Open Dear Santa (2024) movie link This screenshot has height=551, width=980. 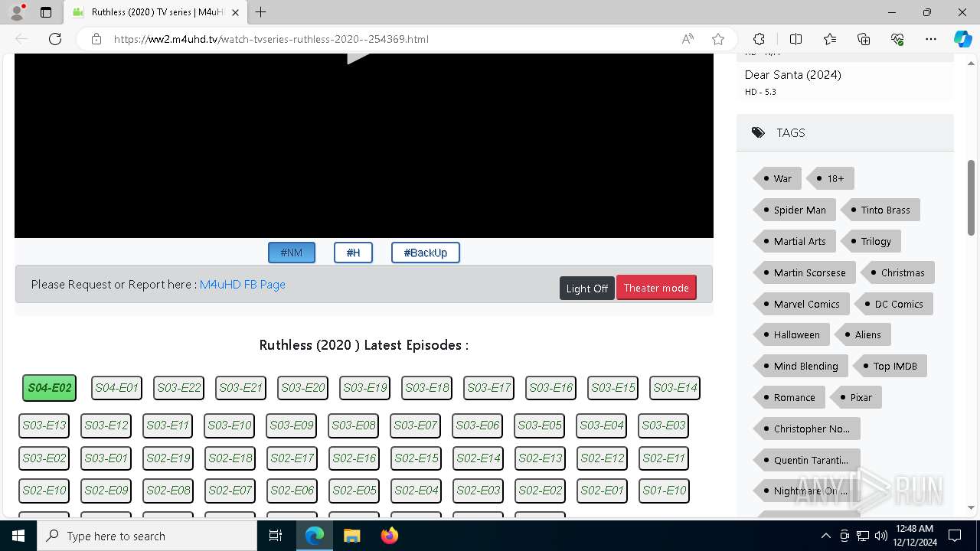(x=792, y=75)
